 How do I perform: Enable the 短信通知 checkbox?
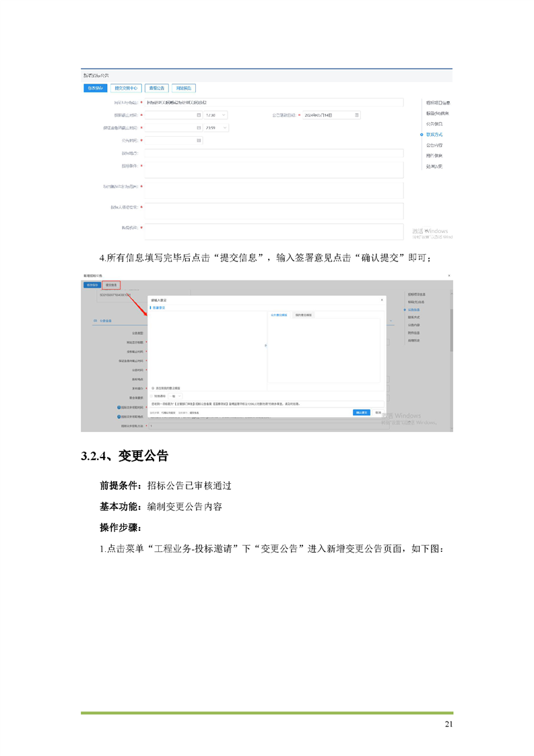pos(152,396)
